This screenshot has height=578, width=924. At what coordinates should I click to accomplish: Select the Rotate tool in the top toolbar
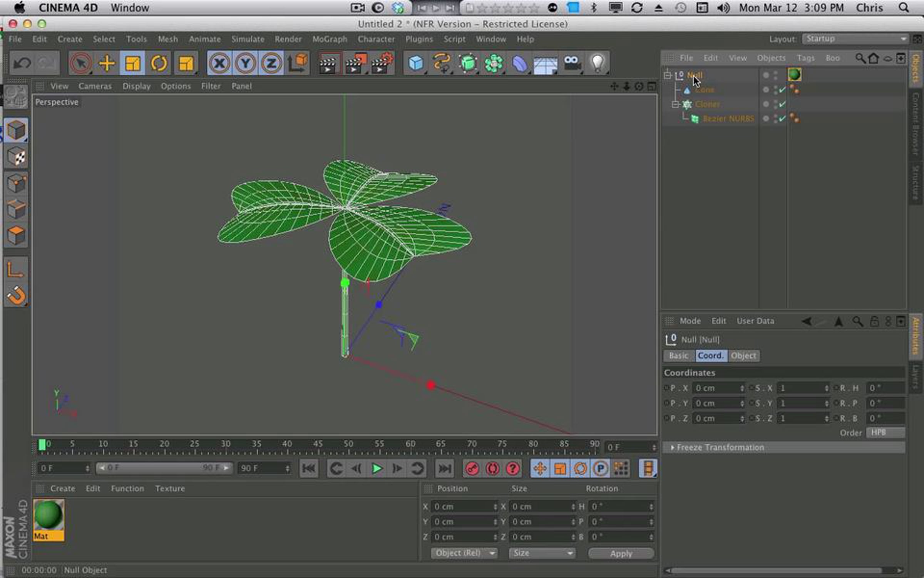click(159, 63)
